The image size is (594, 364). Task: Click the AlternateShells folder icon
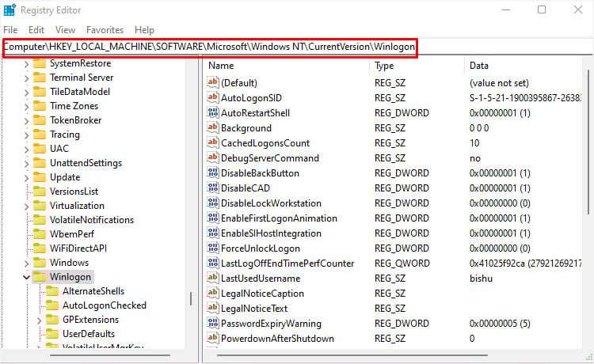tap(52, 291)
